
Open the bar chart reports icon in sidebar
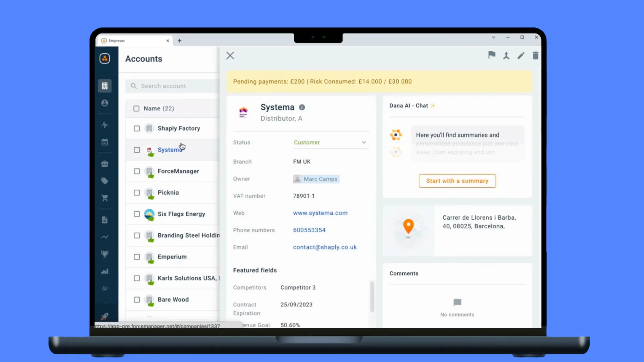[105, 271]
